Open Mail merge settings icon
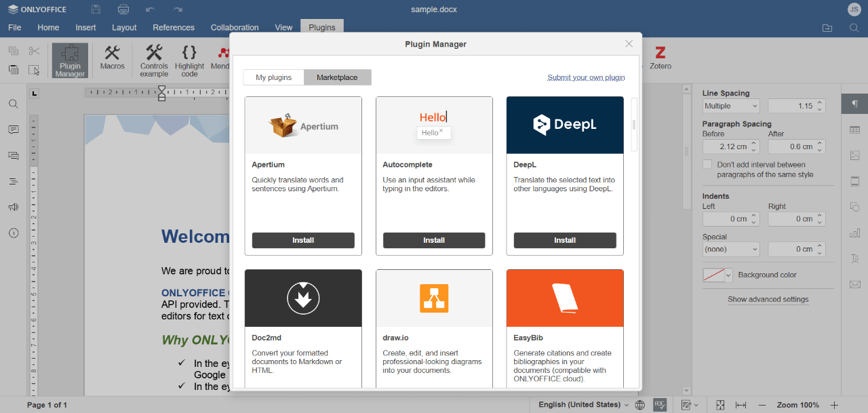The height and width of the screenshot is (413, 868). click(854, 284)
